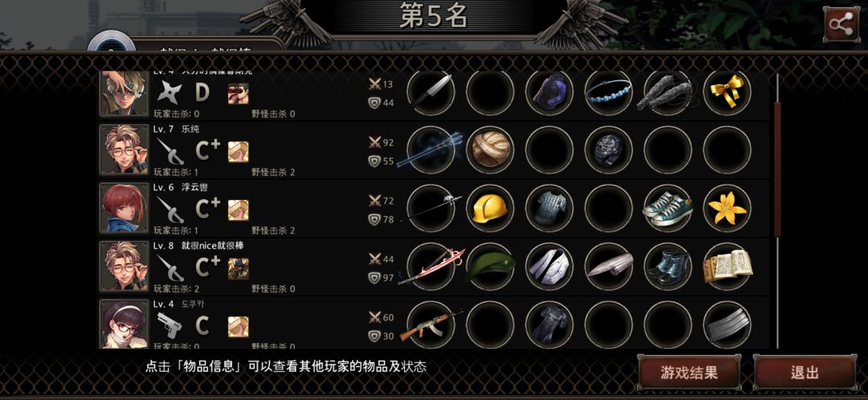Click the 退出 exit button
Screen dimensions: 868x400
tap(805, 373)
